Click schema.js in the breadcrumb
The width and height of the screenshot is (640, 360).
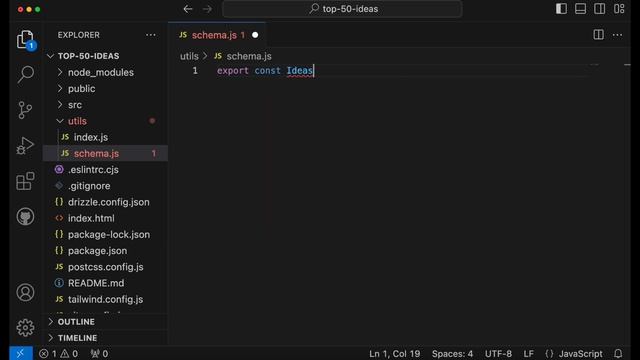(x=249, y=56)
